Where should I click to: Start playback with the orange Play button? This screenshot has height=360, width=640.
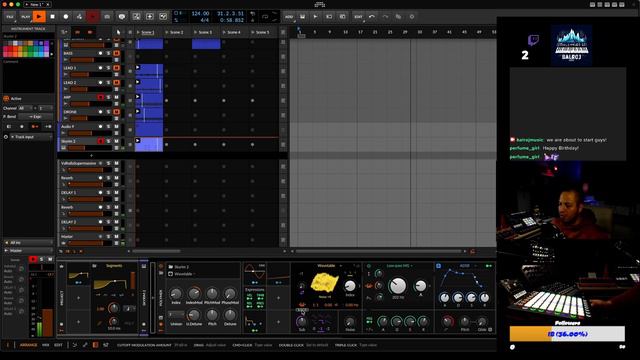point(39,17)
